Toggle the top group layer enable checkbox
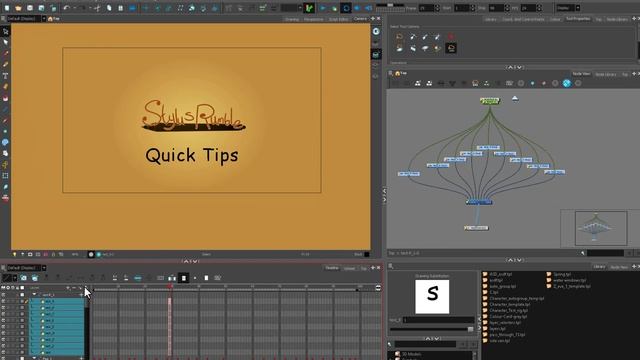The image size is (640, 360). pos(3,295)
